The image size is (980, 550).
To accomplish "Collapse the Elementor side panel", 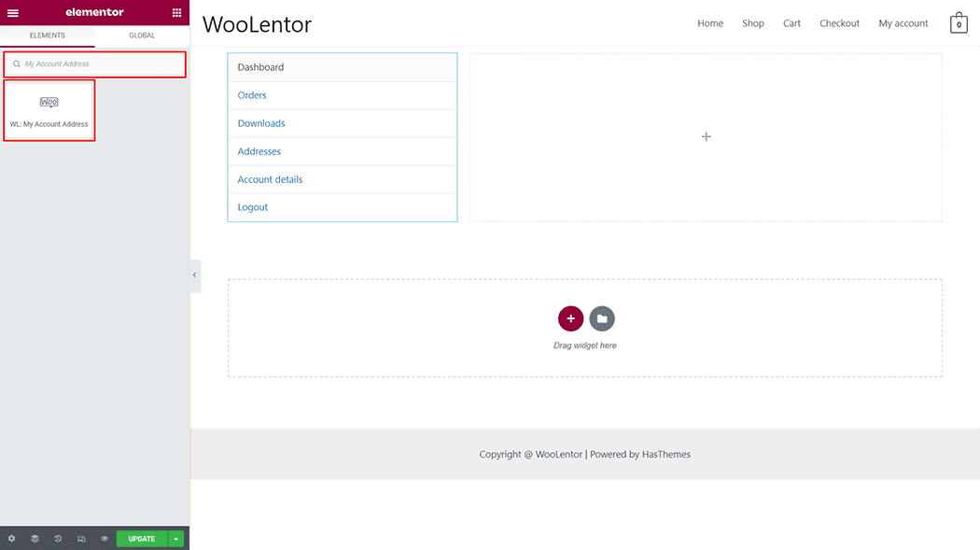I will 194,275.
